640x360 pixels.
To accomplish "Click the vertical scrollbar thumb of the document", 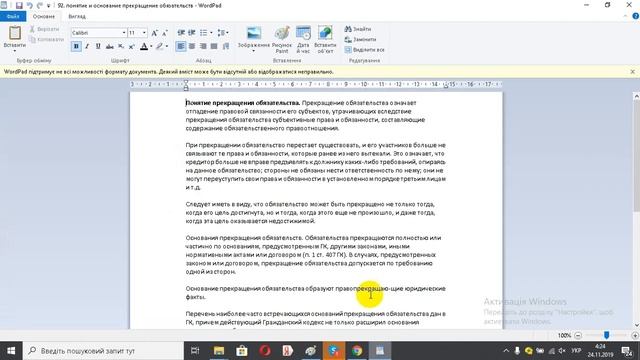I will [636, 156].
